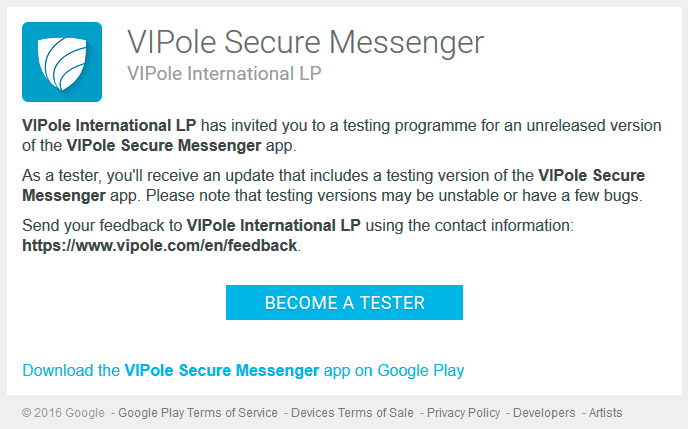Open the Download on Google Play link
The height and width of the screenshot is (429, 688).
tap(243, 371)
